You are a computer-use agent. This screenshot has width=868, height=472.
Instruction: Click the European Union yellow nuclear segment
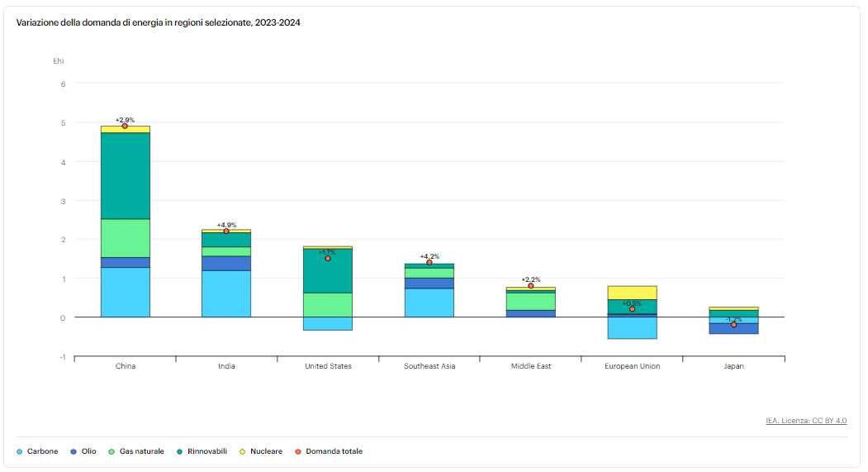632,292
